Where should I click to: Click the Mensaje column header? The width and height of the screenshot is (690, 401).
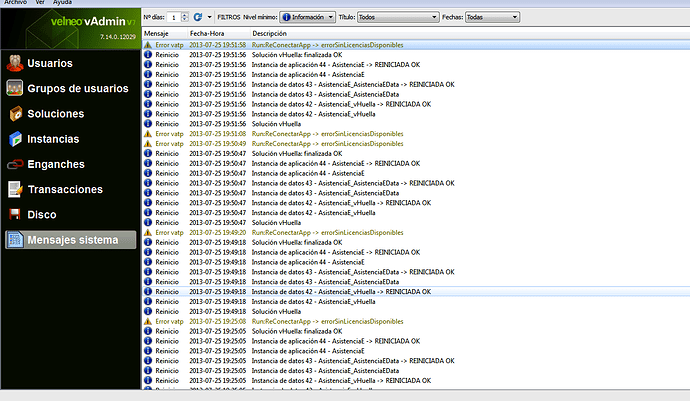tap(159, 33)
